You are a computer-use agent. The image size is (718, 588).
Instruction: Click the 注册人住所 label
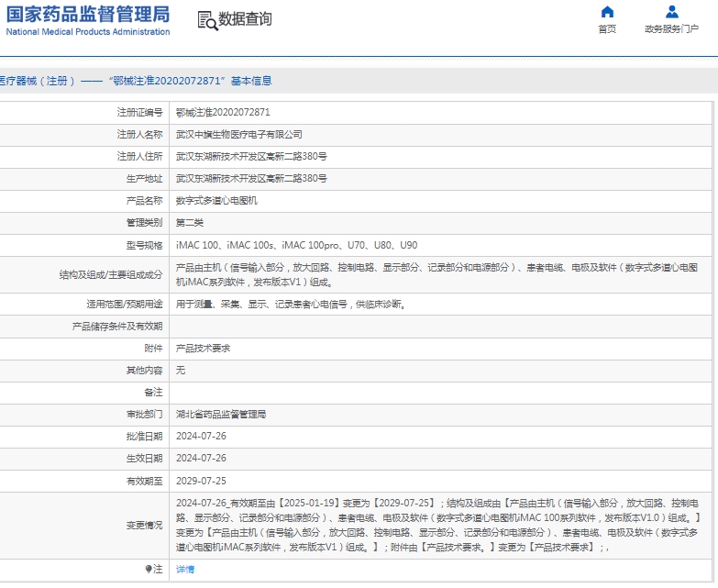139,157
